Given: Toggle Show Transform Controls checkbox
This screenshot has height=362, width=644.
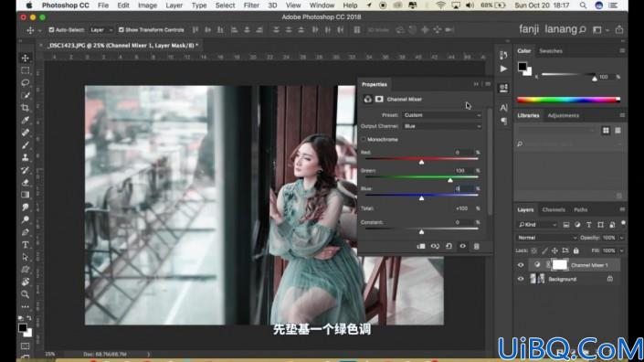Looking at the screenshot, I should pos(121,29).
